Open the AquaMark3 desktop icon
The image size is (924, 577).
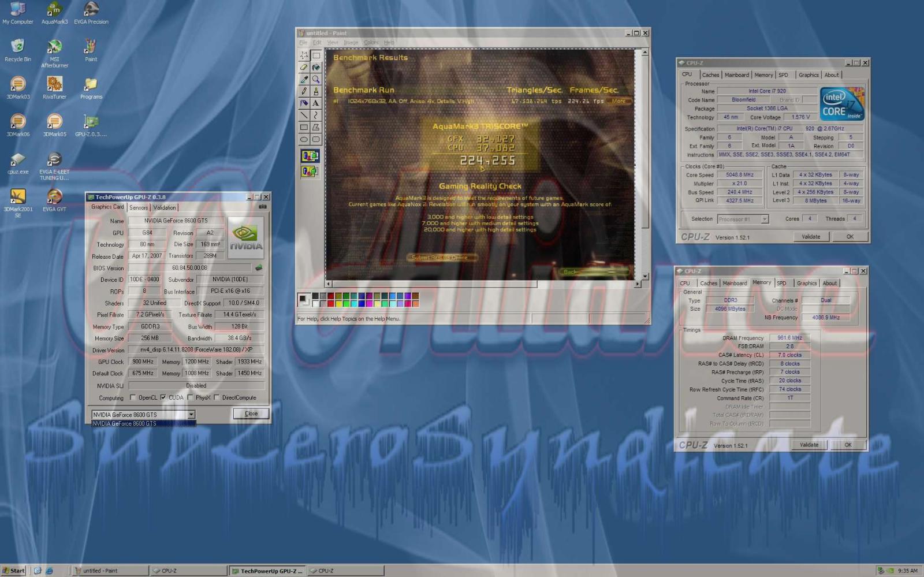[54, 13]
